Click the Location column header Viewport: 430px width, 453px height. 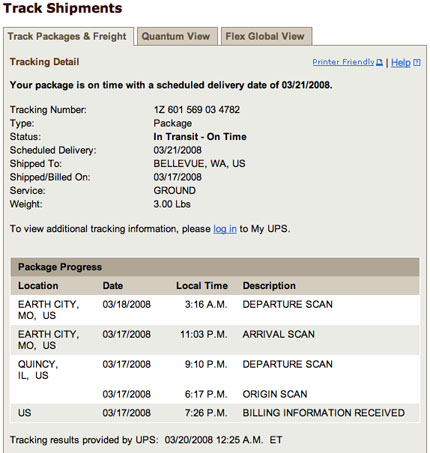pos(38,286)
